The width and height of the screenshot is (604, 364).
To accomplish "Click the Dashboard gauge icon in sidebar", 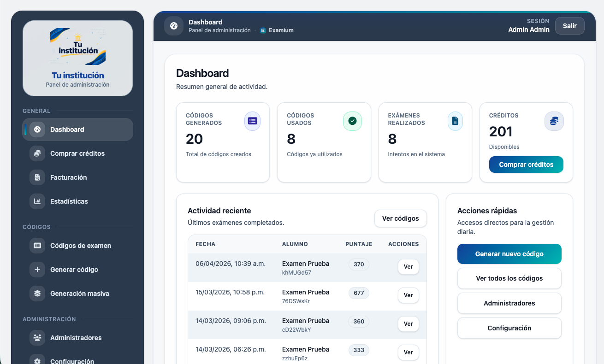I will [37, 129].
